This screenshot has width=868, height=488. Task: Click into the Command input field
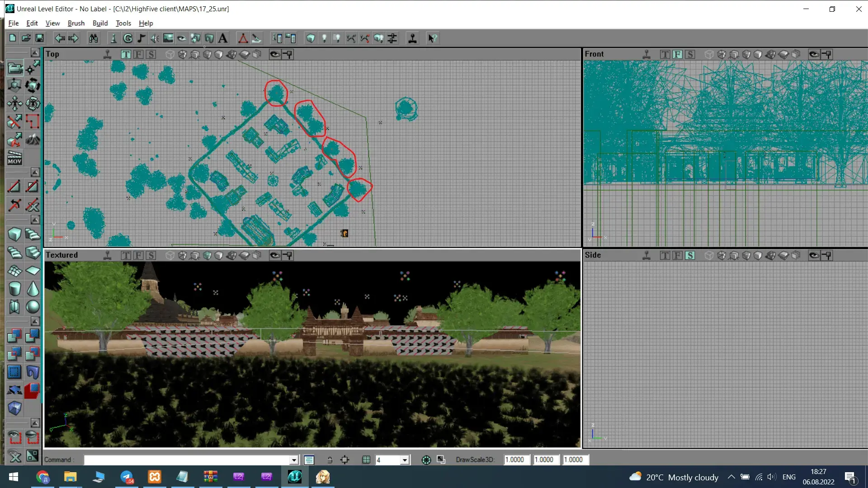click(187, 460)
